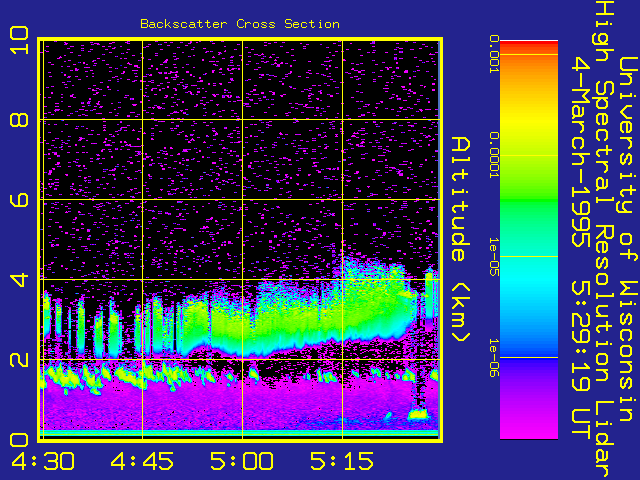The width and height of the screenshot is (640, 480).
Task: Click the 5:00 time axis label
Action: 242,461
